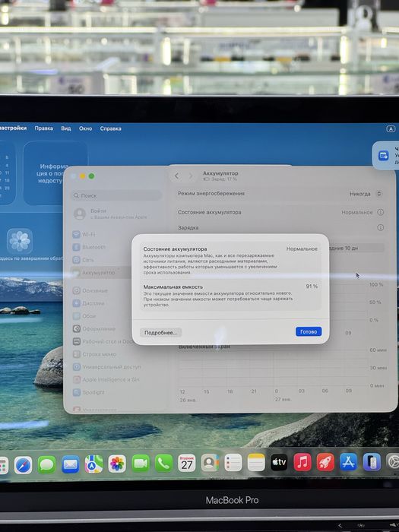Open Reminders from the Dock
The image size is (399, 532).
(233, 462)
